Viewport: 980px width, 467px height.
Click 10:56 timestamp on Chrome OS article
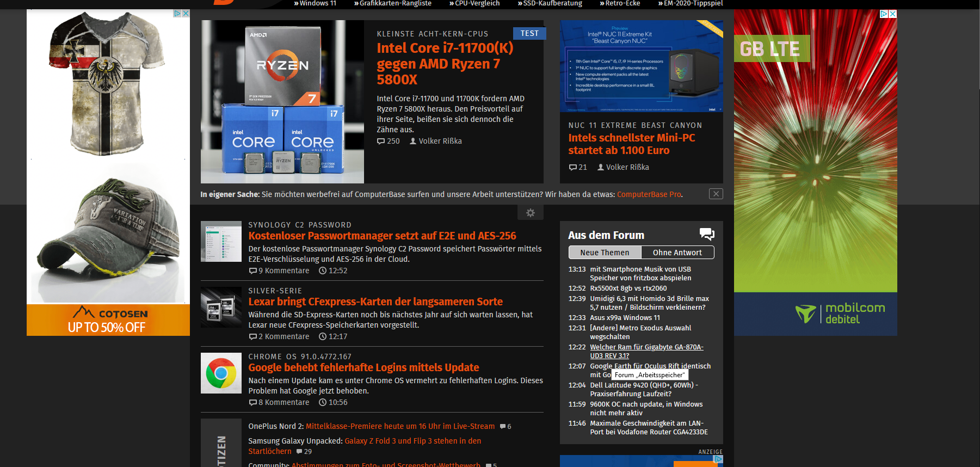pos(333,402)
